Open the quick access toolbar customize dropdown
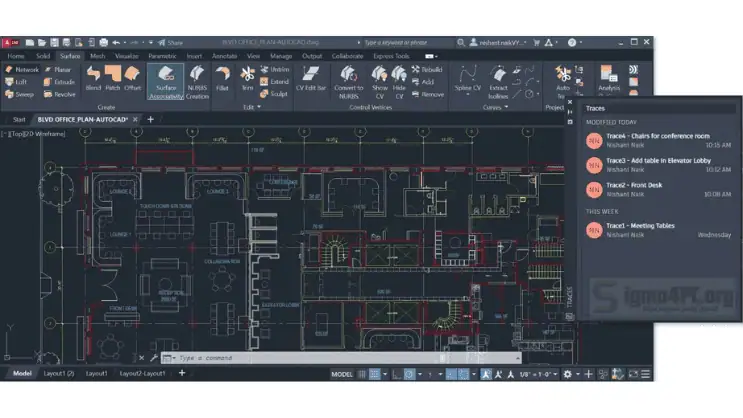 (x=151, y=43)
